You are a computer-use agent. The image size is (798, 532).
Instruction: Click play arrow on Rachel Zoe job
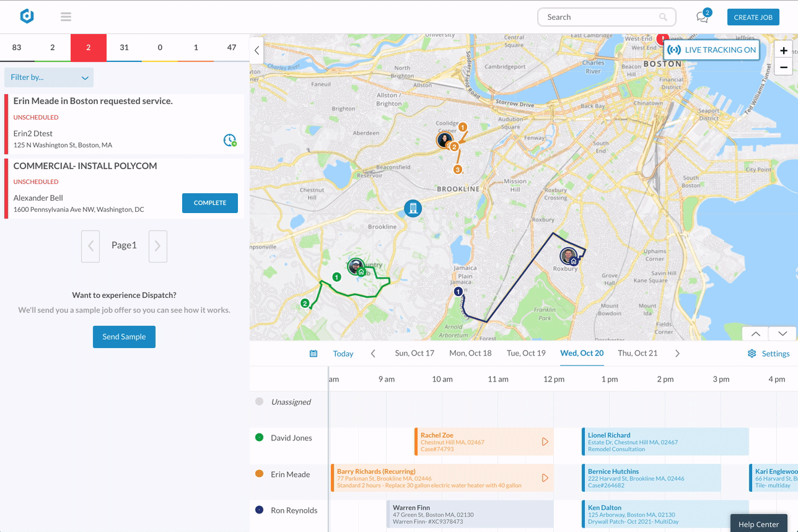(545, 442)
